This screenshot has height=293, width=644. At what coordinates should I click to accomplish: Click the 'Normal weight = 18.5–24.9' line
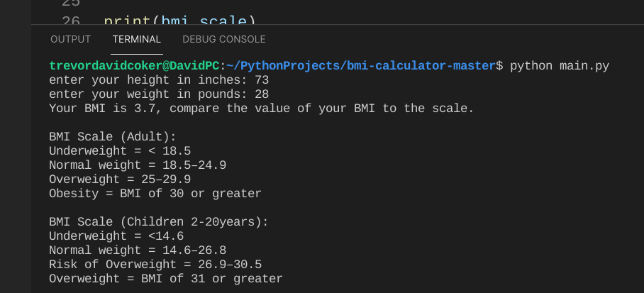tap(138, 165)
